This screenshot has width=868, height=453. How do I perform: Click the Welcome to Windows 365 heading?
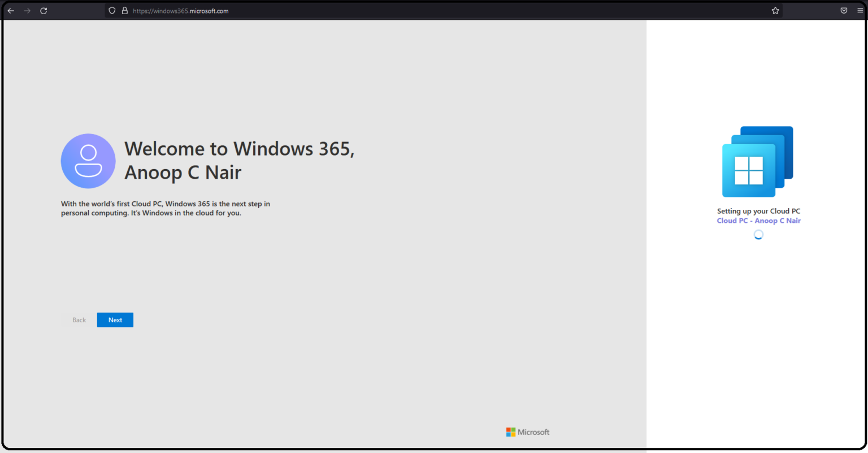pos(240,161)
